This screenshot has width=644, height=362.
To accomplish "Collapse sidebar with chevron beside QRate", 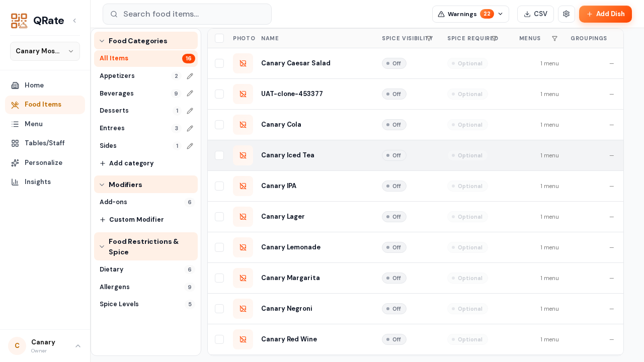I will (x=74, y=21).
